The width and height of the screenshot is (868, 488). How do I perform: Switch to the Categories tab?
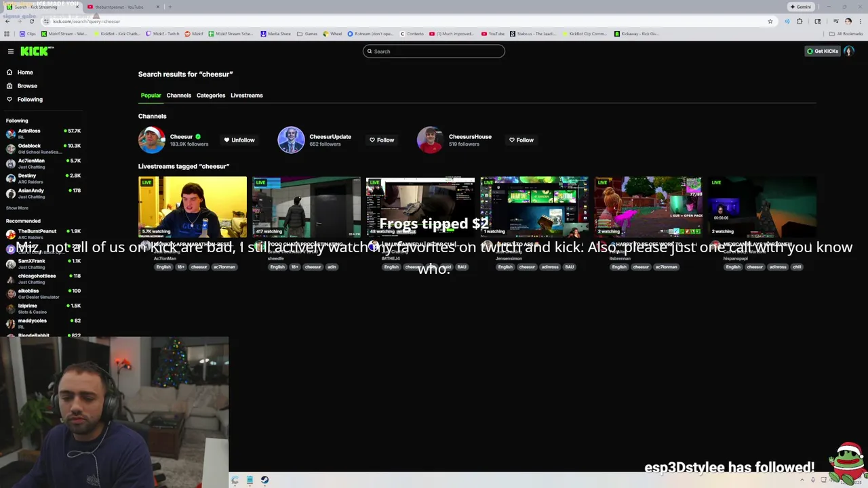211,96
